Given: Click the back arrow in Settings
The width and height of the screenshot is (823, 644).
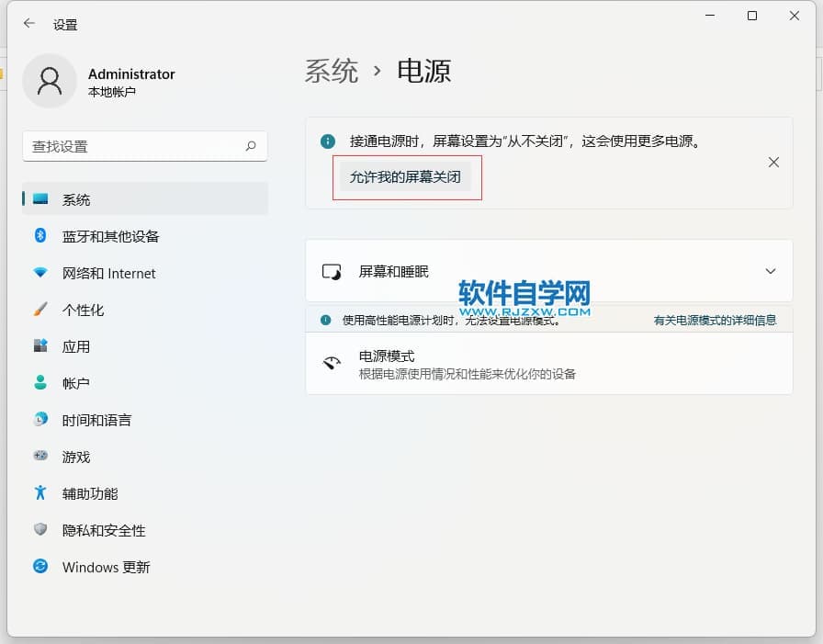Looking at the screenshot, I should tap(29, 24).
